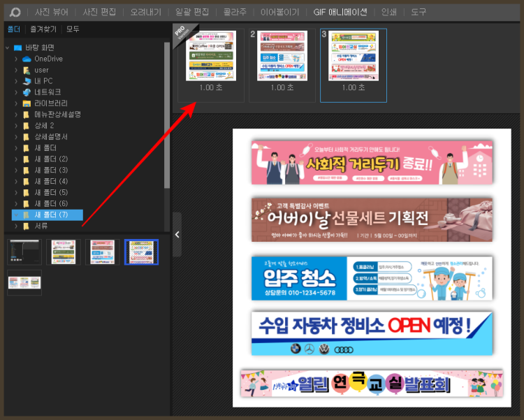The width and height of the screenshot is (524, 420).
Task: Click the 상세 2 folder icon
Action: (27, 126)
